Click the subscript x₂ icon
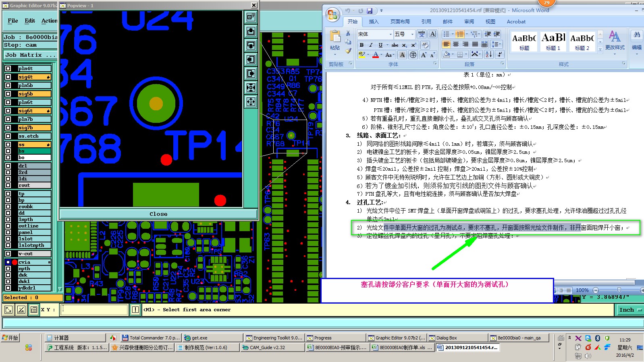The image size is (644, 362). tap(404, 45)
